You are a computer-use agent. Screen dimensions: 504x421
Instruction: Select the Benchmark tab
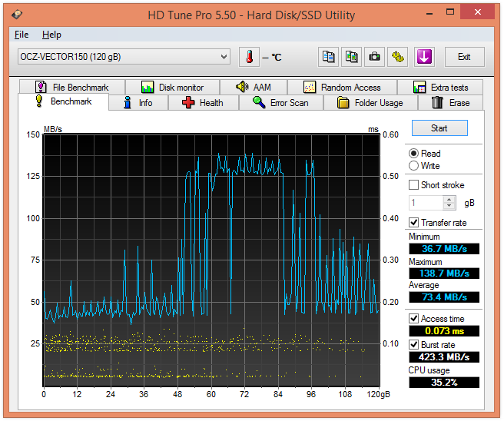point(63,101)
